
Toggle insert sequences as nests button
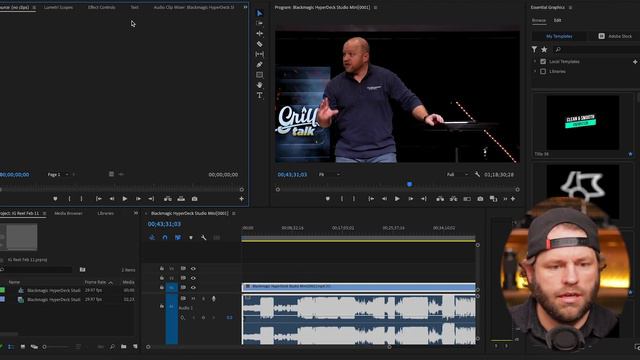pyautogui.click(x=152, y=237)
